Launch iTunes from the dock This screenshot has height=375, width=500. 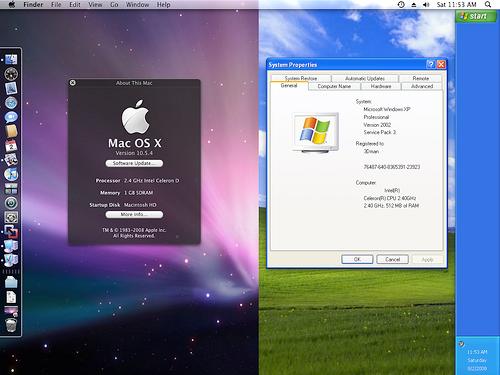(11, 174)
